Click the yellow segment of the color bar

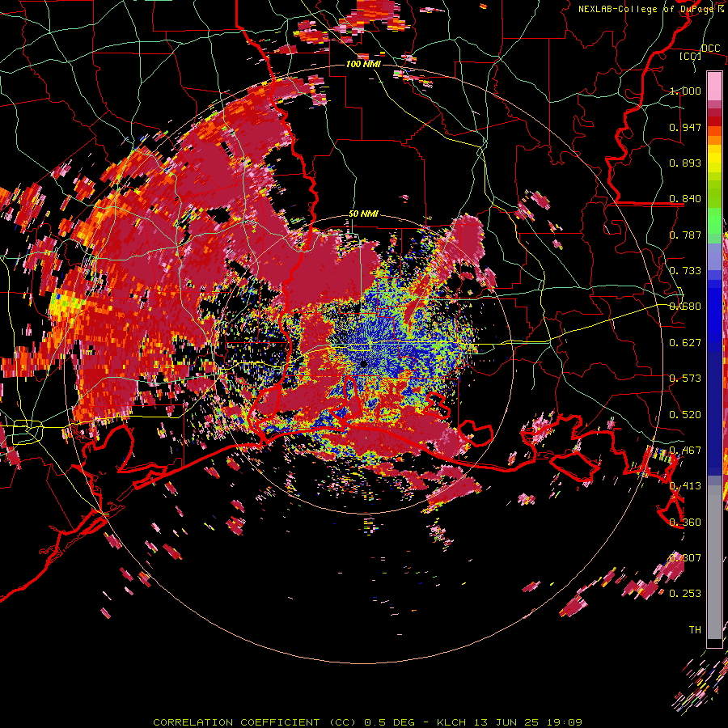pyautogui.click(x=714, y=159)
